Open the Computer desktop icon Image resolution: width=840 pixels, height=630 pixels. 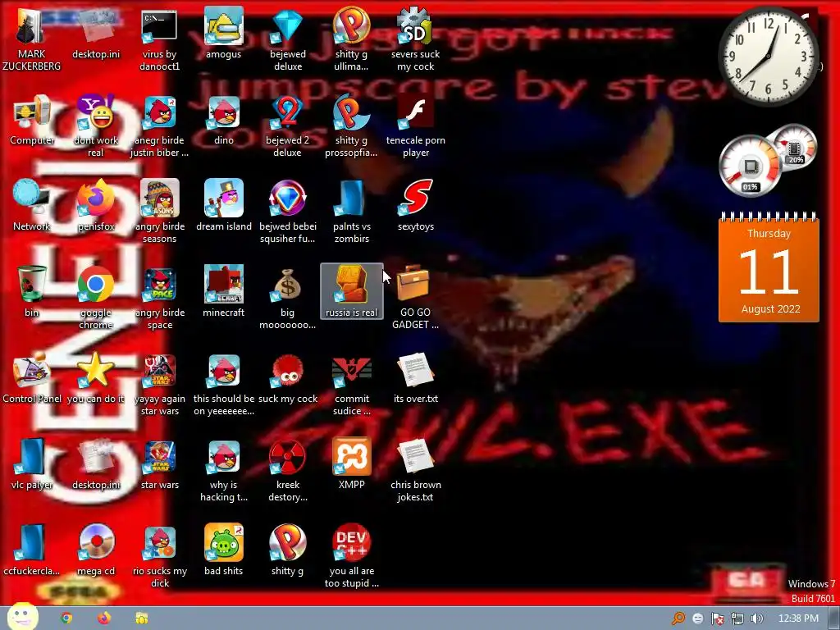coord(31,120)
